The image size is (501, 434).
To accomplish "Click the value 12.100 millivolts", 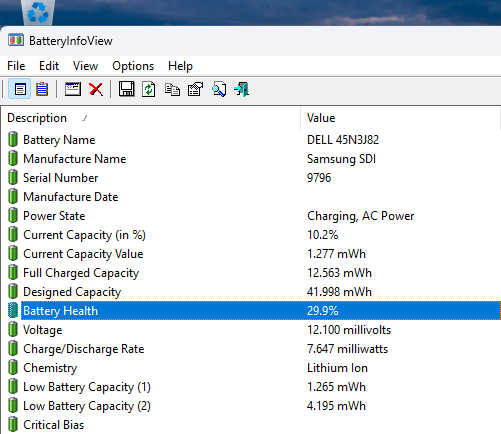I will [349, 330].
